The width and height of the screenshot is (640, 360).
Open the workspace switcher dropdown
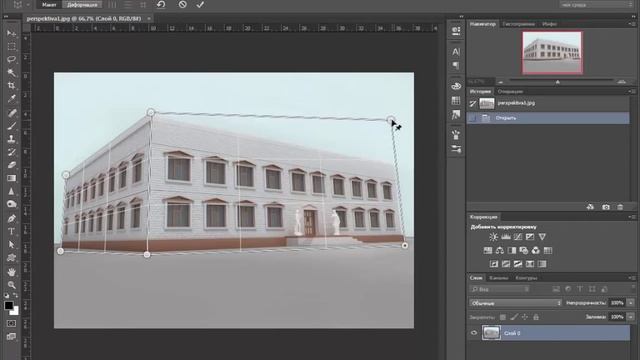596,5
